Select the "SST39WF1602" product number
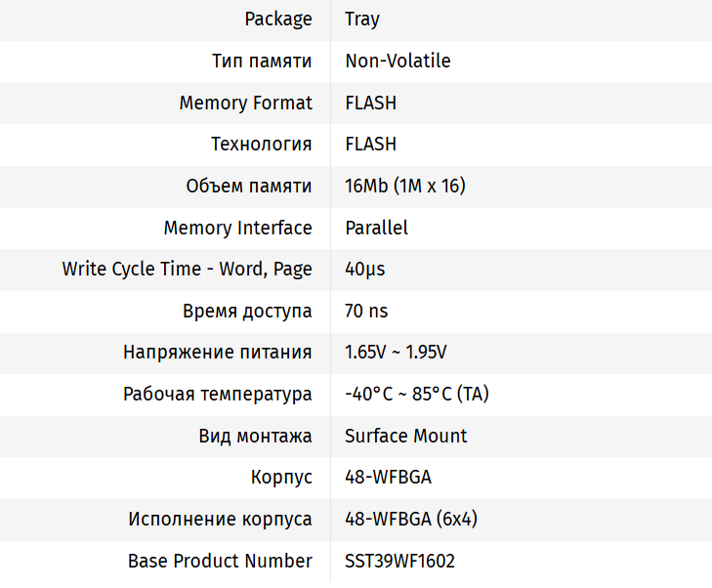Image resolution: width=712 pixels, height=588 pixels. click(x=399, y=561)
